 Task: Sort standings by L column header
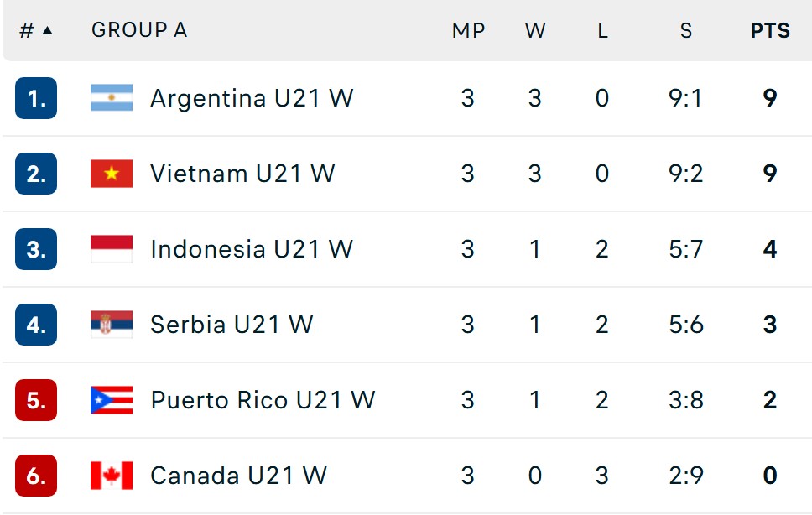(x=602, y=30)
